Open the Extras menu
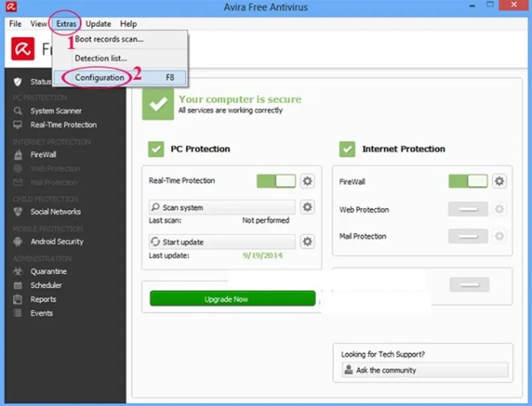 pos(66,23)
